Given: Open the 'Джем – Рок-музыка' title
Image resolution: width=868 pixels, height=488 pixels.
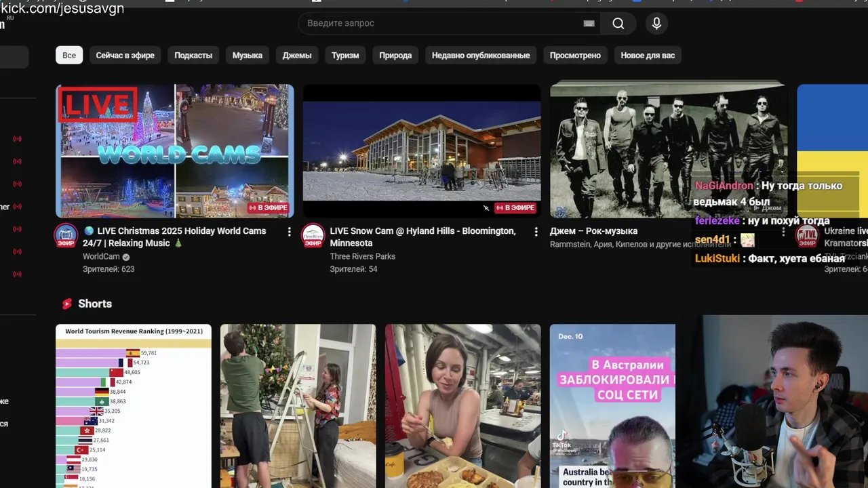Looking at the screenshot, I should click(x=593, y=231).
